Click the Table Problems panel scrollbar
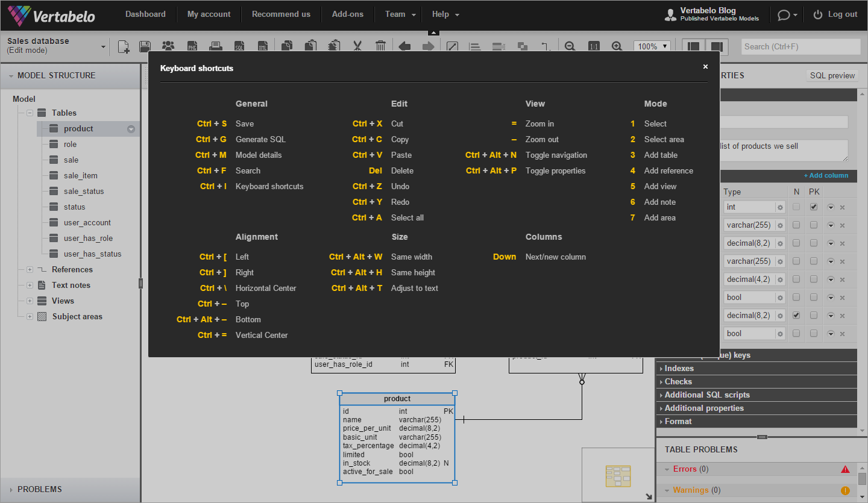Image resolution: width=868 pixels, height=503 pixels. 863,479
